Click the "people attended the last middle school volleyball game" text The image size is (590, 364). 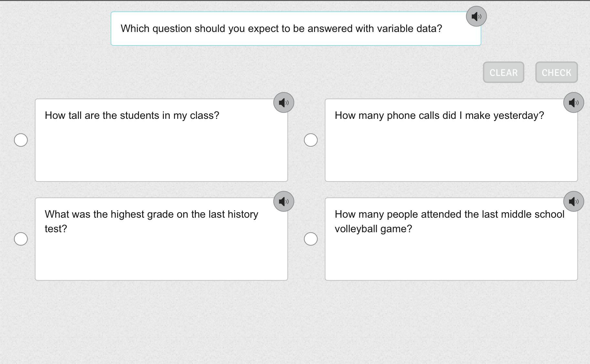coord(449,214)
